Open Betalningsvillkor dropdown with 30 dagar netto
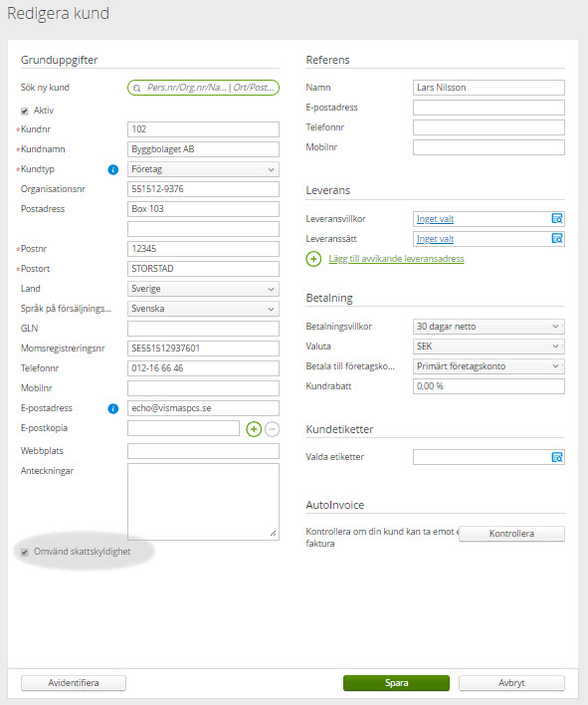 point(489,327)
